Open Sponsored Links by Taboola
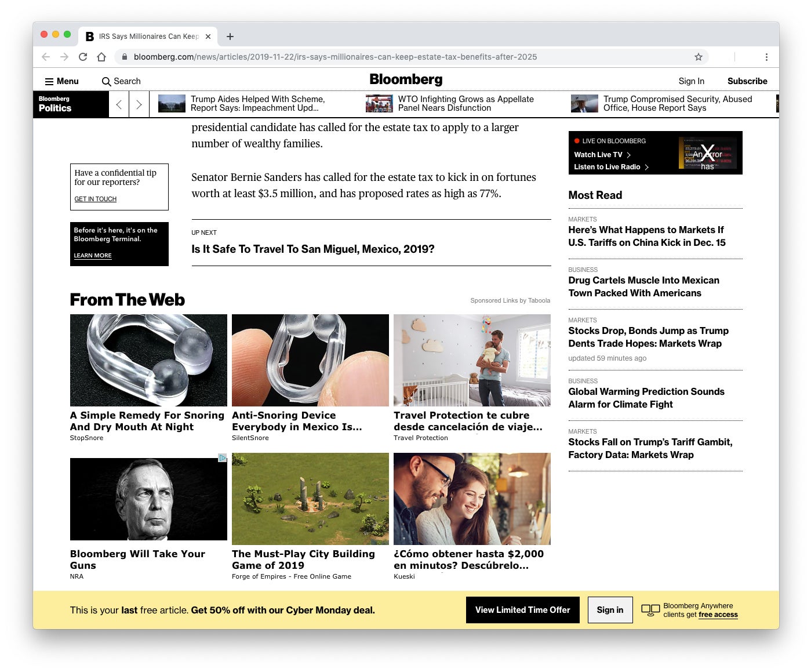The width and height of the screenshot is (811, 672). [510, 300]
